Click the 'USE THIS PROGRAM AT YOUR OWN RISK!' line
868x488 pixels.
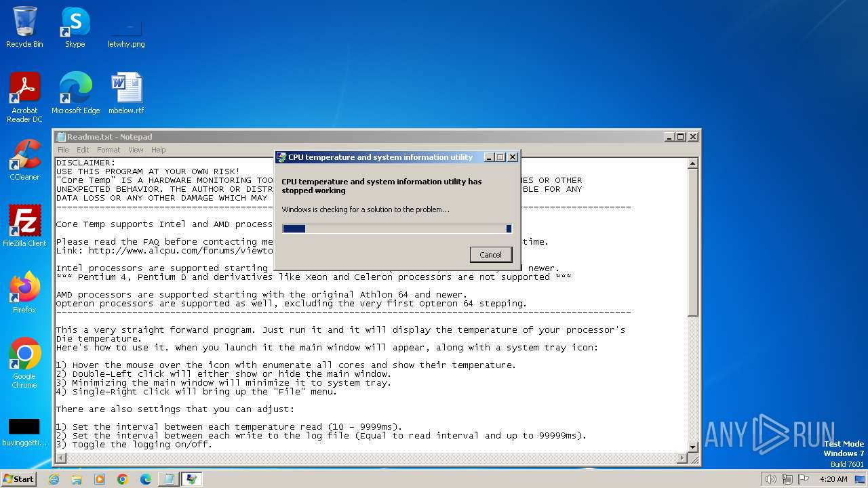(x=148, y=171)
